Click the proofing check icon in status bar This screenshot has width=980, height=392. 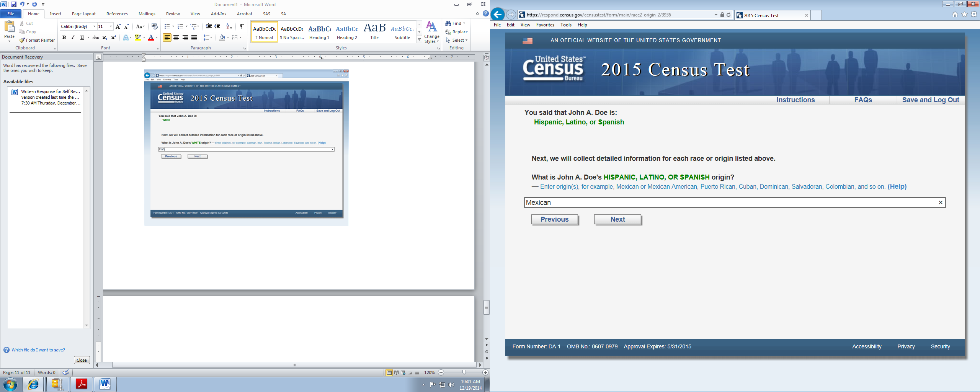click(66, 372)
